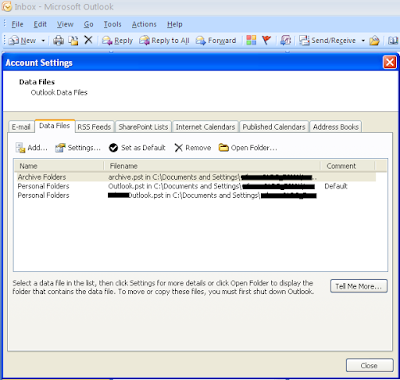The height and width of the screenshot is (380, 400).
Task: Switch to the RSS Feeds tab
Action: (94, 127)
